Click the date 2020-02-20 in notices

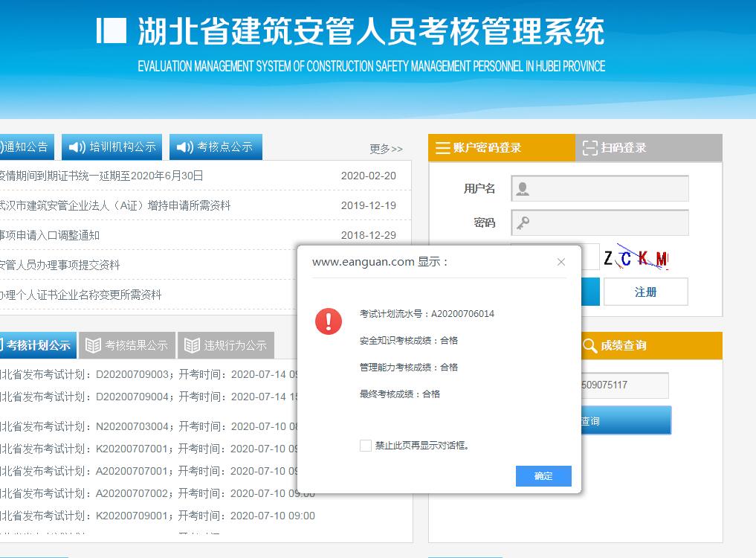369,176
